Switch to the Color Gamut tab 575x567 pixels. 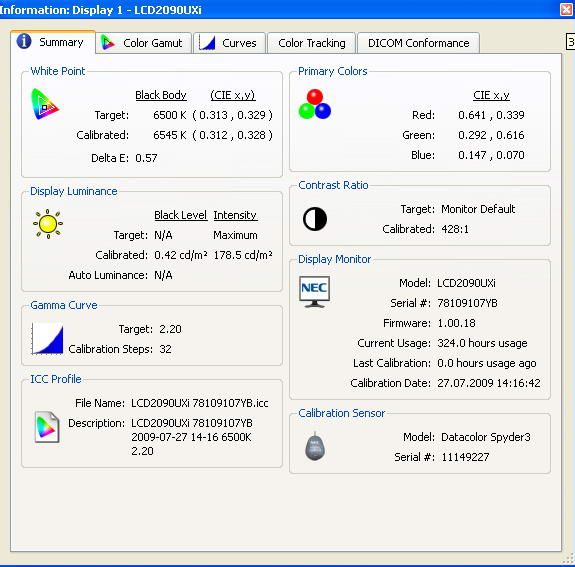point(143,43)
